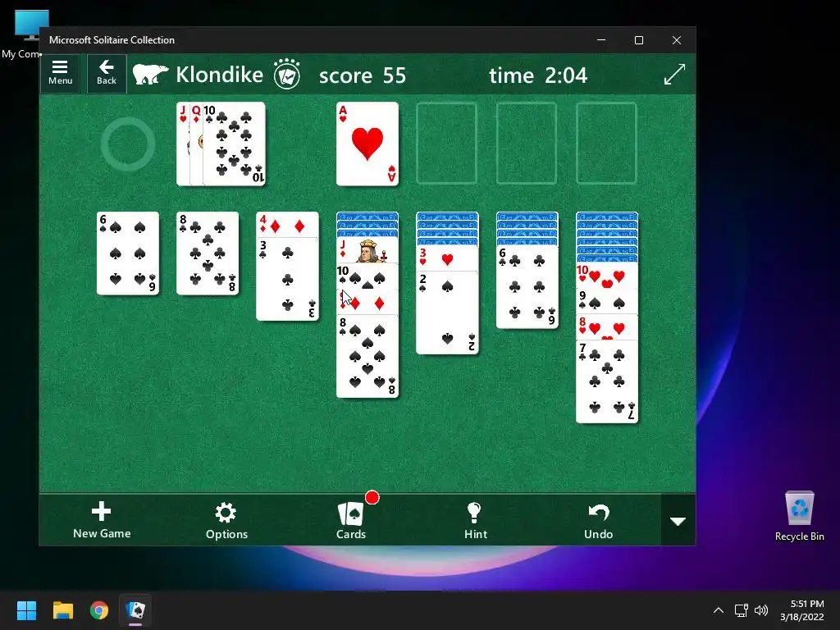The width and height of the screenshot is (840, 630).
Task: Show hidden tray icons chevron
Action: click(719, 610)
